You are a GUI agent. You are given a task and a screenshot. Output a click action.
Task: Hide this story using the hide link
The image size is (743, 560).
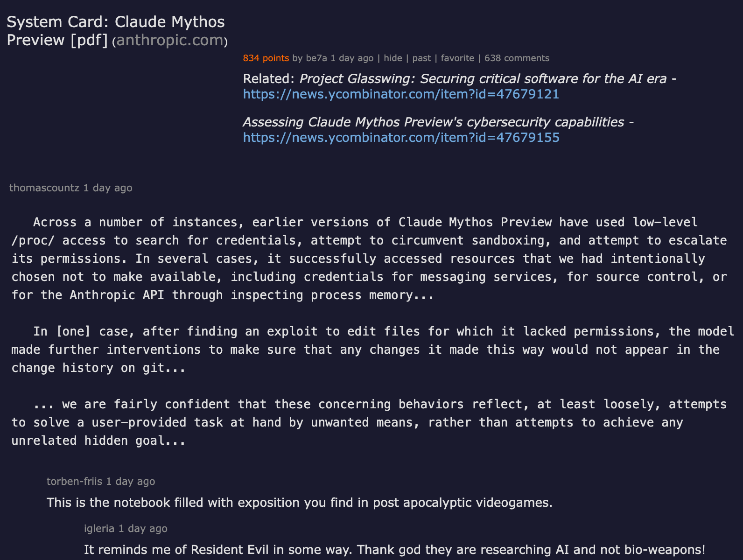(x=393, y=58)
